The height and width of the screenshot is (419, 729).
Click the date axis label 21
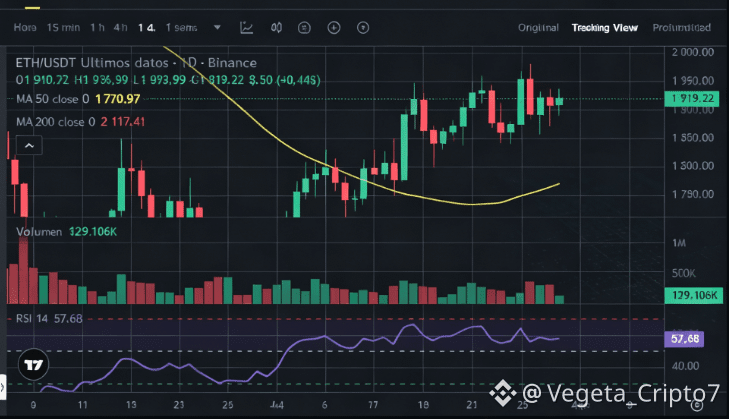472,405
